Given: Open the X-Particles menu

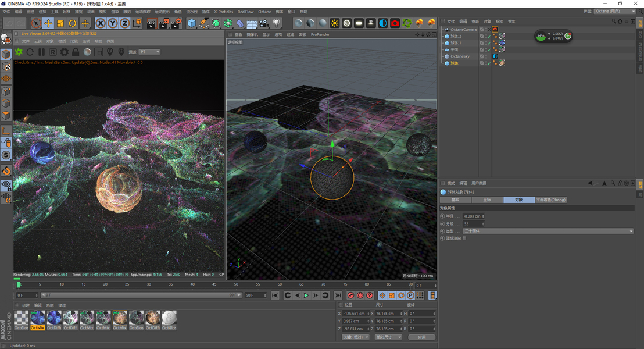Looking at the screenshot, I should (223, 12).
